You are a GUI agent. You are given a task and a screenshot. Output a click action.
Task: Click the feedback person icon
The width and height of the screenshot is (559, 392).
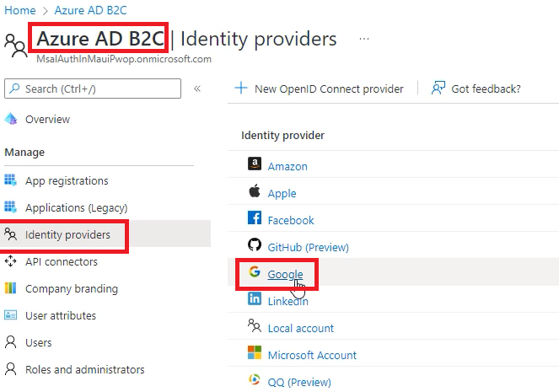(x=438, y=88)
